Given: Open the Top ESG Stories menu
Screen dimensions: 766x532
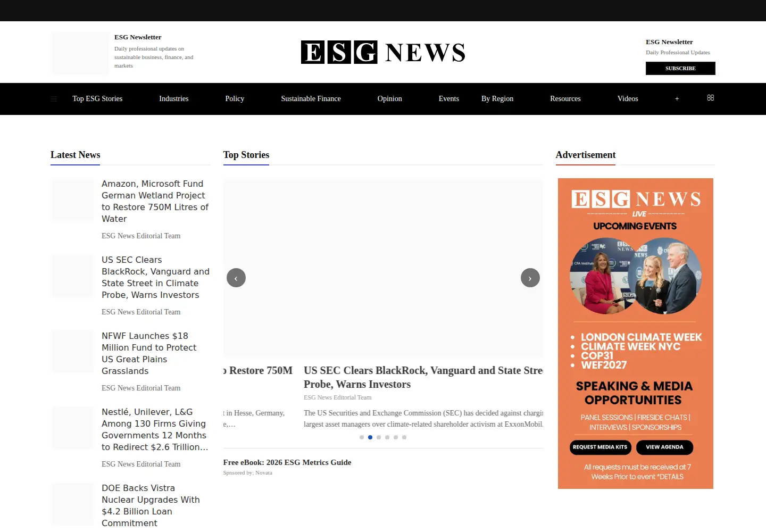Looking at the screenshot, I should pyautogui.click(x=97, y=98).
